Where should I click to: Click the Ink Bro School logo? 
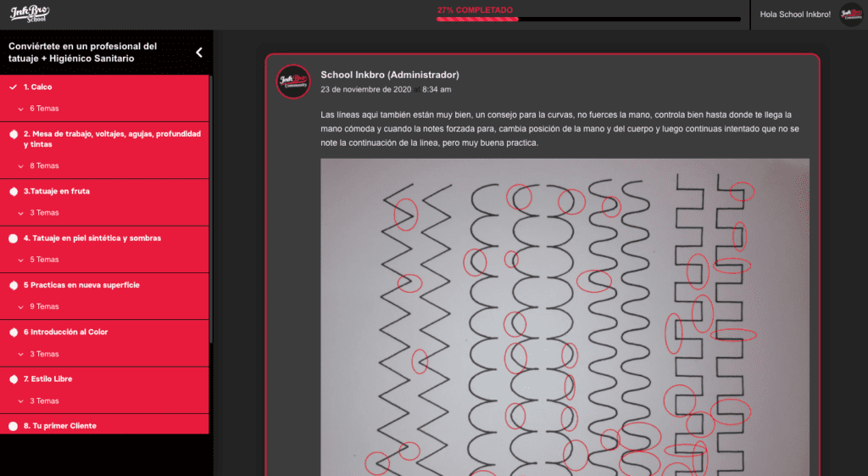click(29, 13)
